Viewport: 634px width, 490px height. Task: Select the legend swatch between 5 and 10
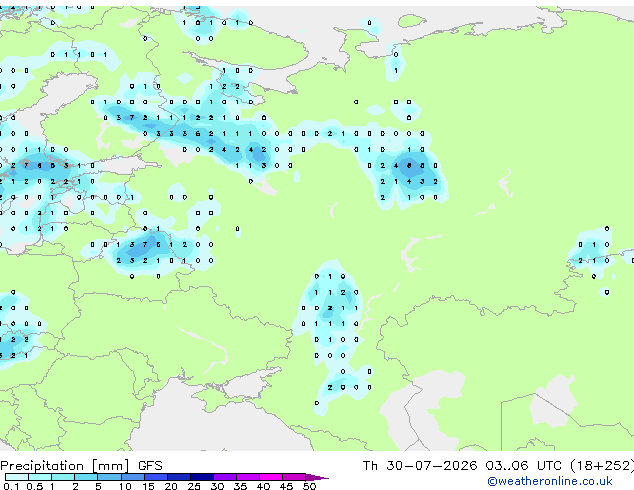tap(109, 477)
